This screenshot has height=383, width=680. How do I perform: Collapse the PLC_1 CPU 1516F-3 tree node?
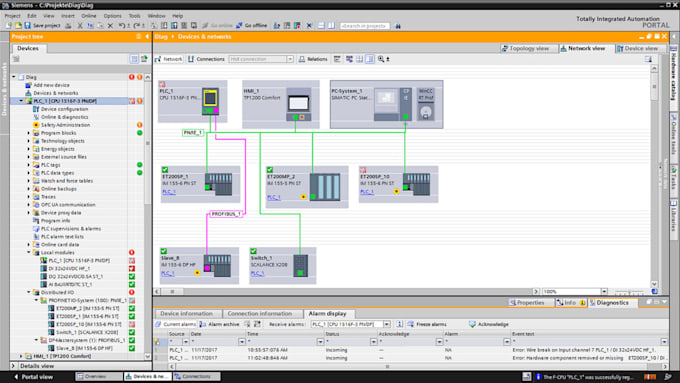point(21,101)
